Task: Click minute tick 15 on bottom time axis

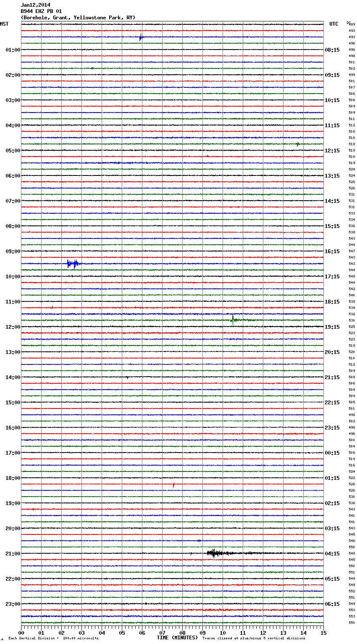Action: 323,633
